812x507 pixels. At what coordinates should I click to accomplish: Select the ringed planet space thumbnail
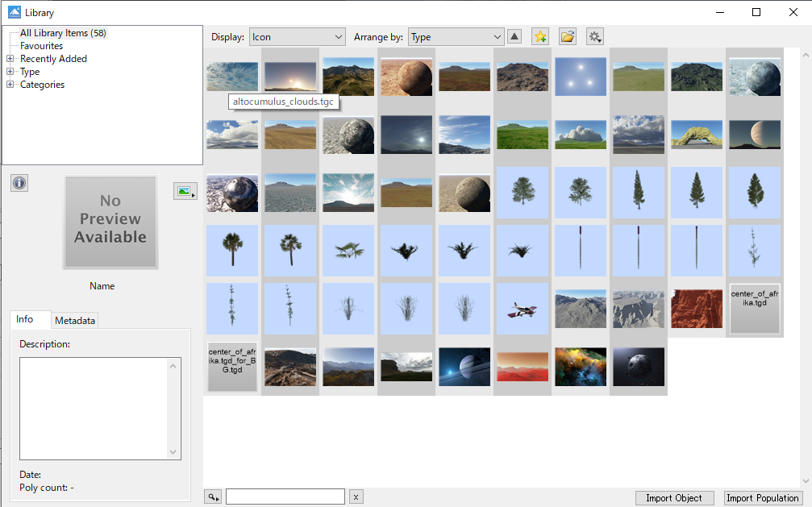tap(464, 367)
